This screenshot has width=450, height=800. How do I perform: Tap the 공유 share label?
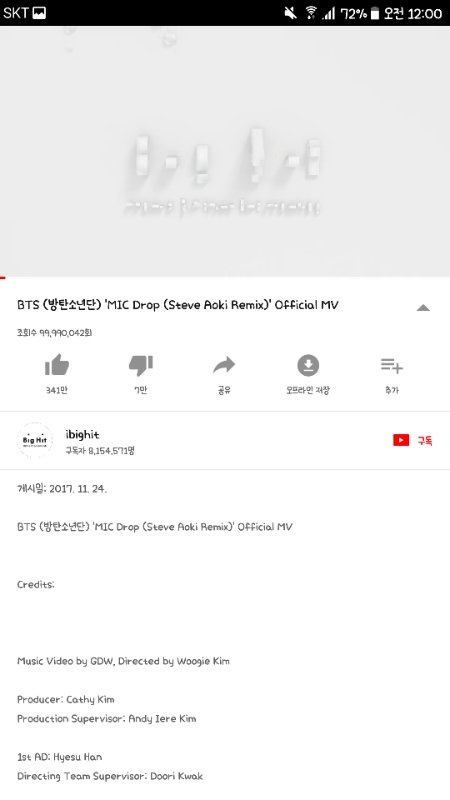[224, 390]
